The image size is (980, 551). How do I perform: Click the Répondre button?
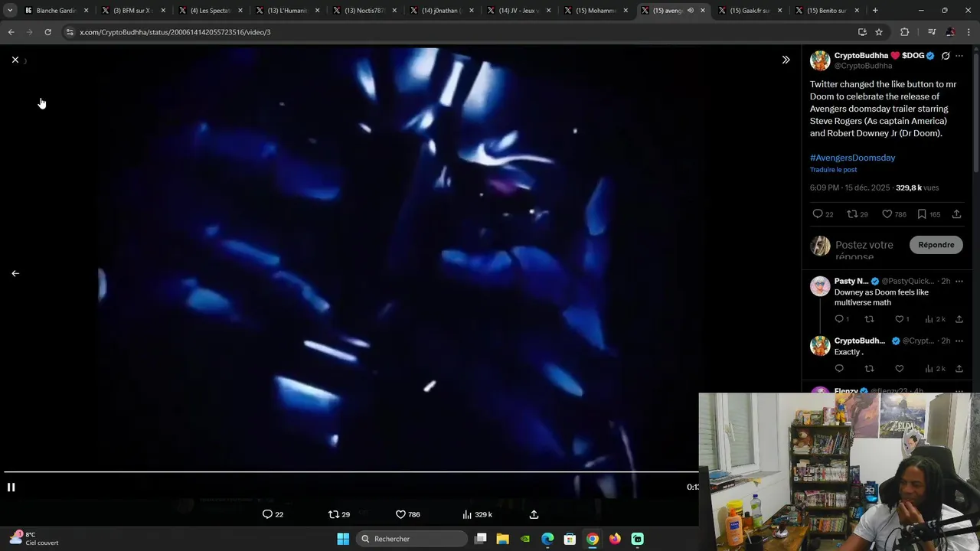coord(936,245)
